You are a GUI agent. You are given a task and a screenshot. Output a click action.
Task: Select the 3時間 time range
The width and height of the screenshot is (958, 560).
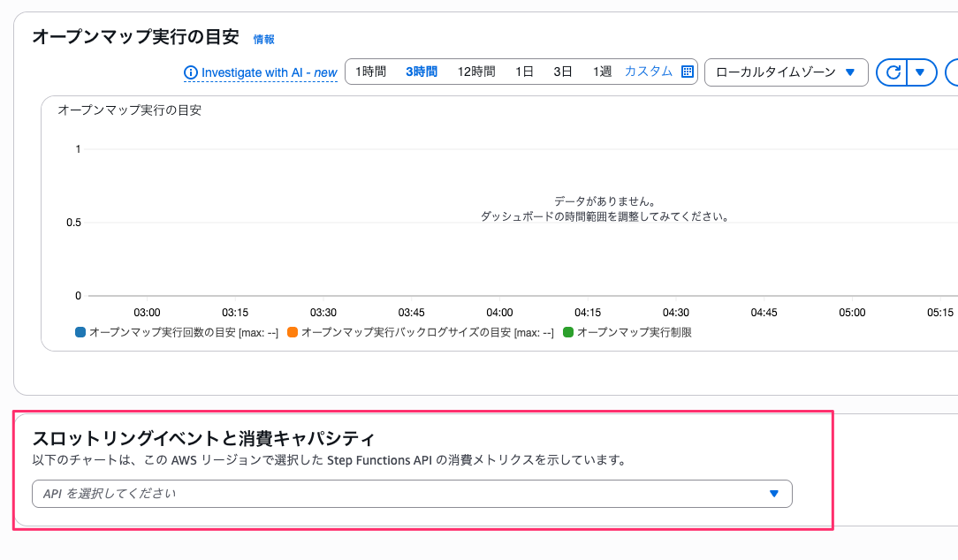point(420,71)
